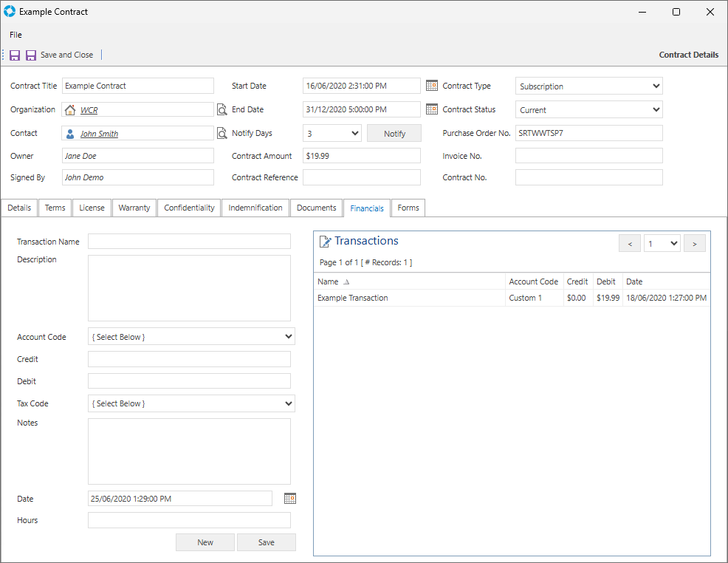
Task: Open the WCR organization link
Action: pos(89,111)
